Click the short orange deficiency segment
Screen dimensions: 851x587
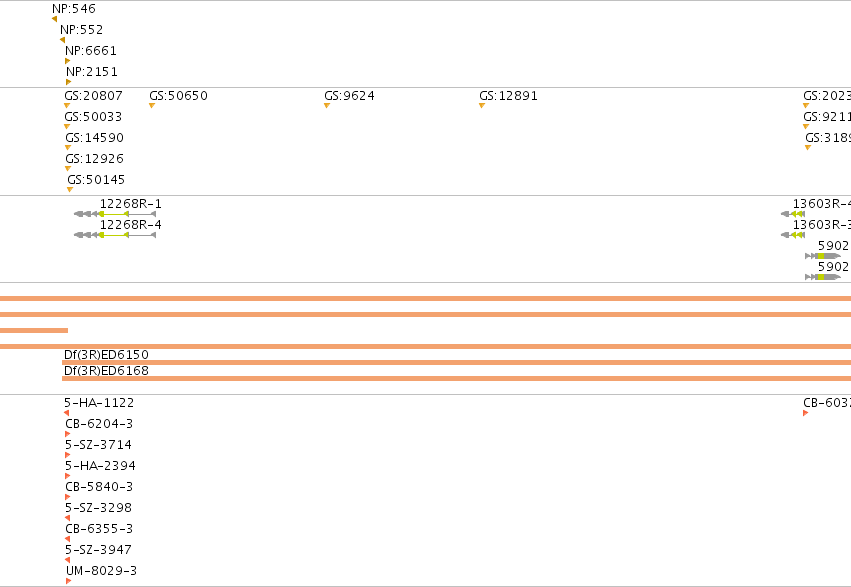tap(34, 330)
